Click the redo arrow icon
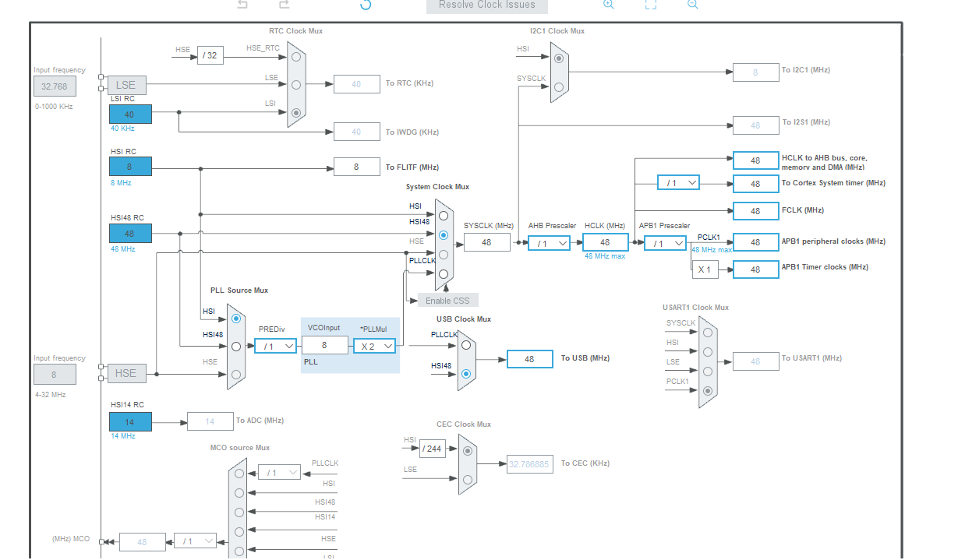 (x=285, y=5)
